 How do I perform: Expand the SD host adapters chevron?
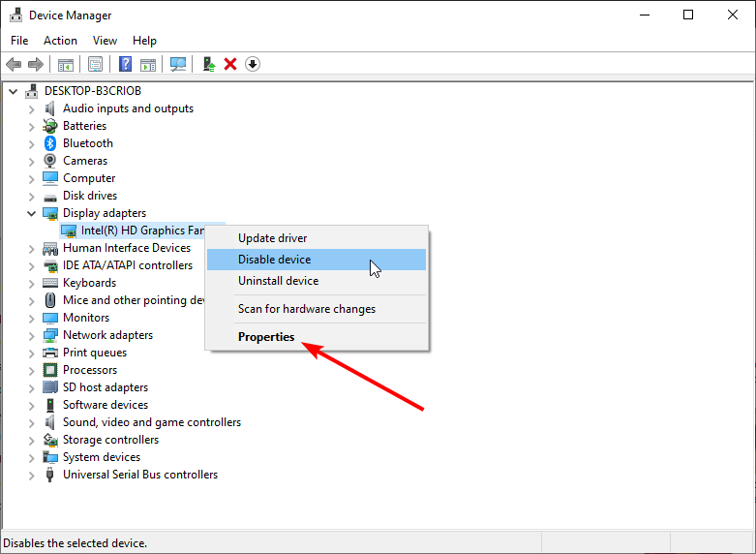tap(31, 388)
